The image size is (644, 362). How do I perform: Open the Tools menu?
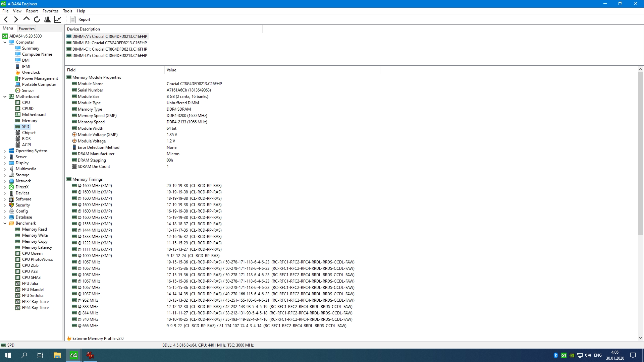(x=67, y=11)
